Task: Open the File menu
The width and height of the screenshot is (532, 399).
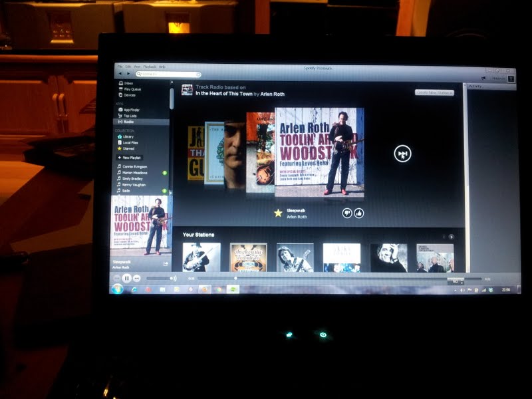Action: (x=120, y=66)
